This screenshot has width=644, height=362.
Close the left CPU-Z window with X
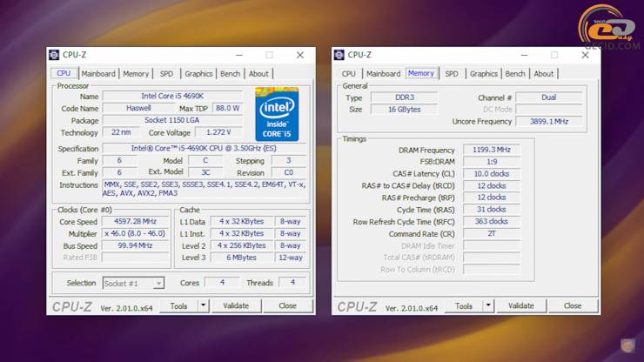[300, 55]
